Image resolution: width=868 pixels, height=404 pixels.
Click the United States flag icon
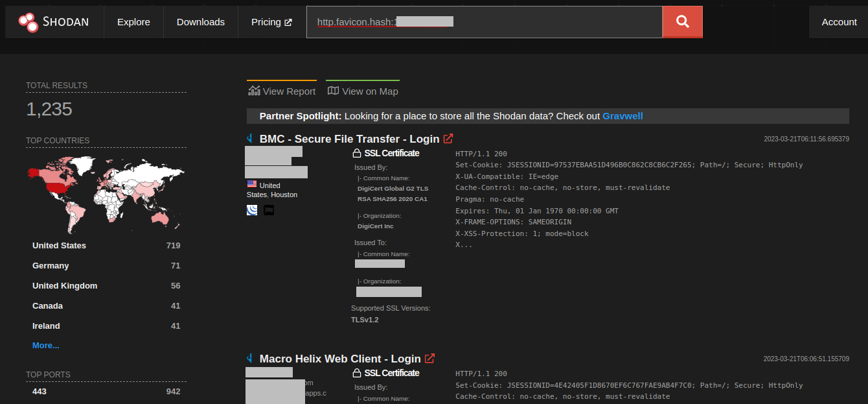(251, 184)
